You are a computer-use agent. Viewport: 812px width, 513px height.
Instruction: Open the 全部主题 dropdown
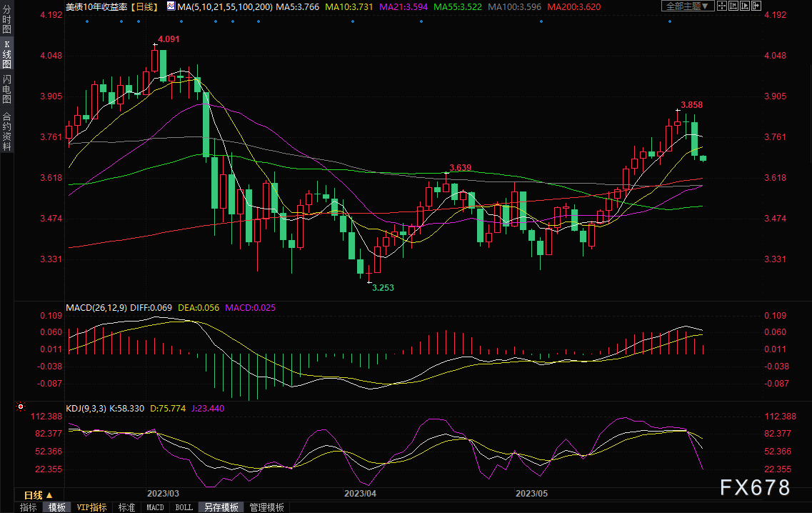[x=687, y=6]
